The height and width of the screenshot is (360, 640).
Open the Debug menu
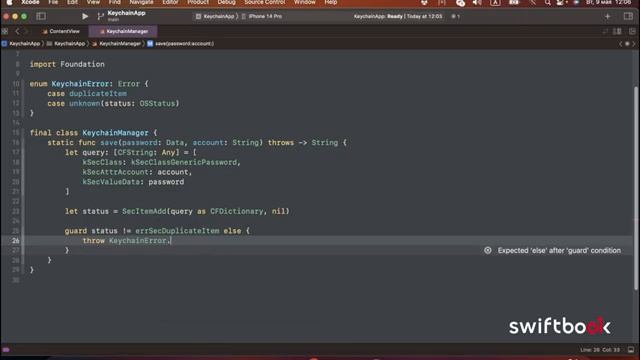click(227, 2)
